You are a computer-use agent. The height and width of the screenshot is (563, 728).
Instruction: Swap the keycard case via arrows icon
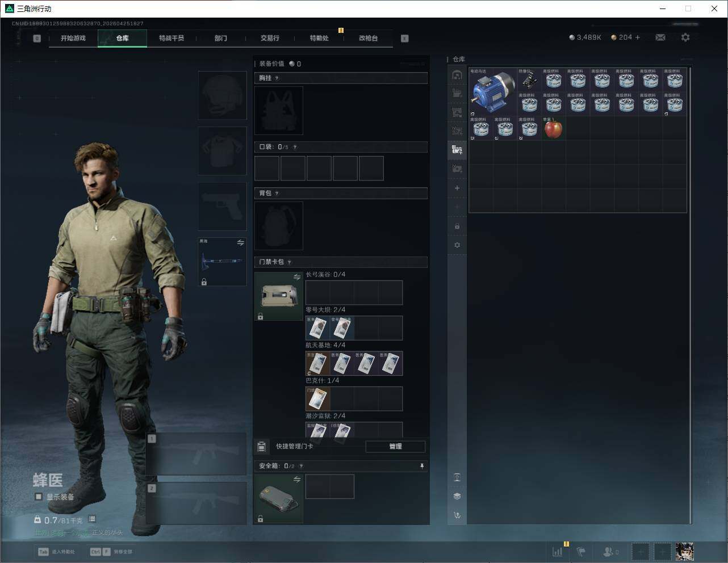(297, 277)
